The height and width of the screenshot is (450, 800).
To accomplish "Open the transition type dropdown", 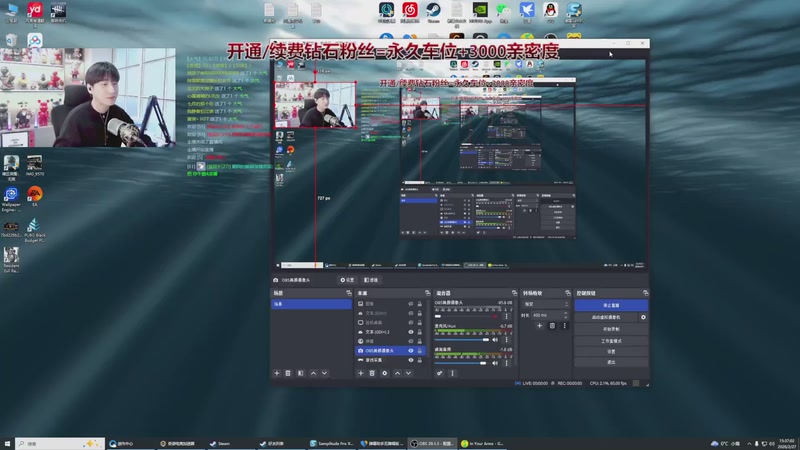I will click(546, 304).
